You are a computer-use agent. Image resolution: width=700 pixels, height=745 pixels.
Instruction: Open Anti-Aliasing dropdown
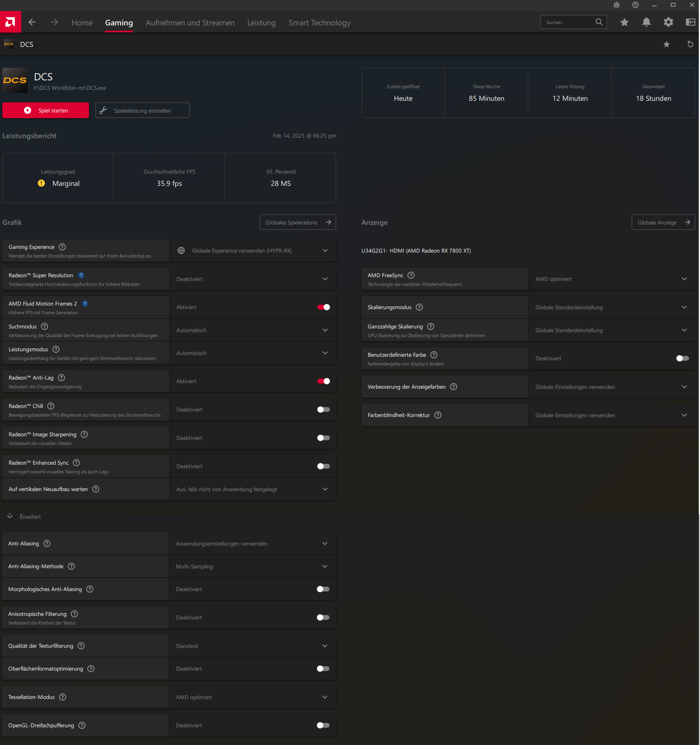252,543
